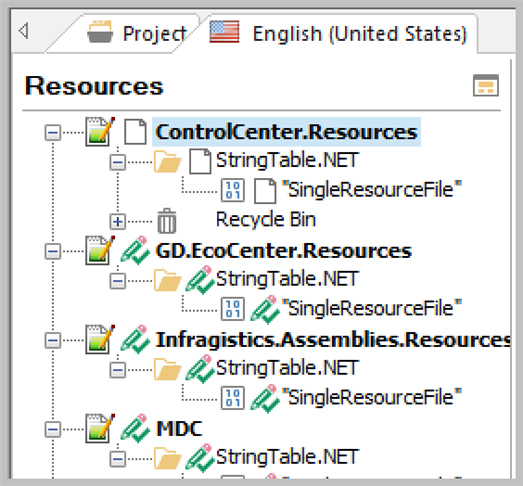Screen dimensions: 523x486
Task: Select the English (United States) tab
Action: coord(338,34)
